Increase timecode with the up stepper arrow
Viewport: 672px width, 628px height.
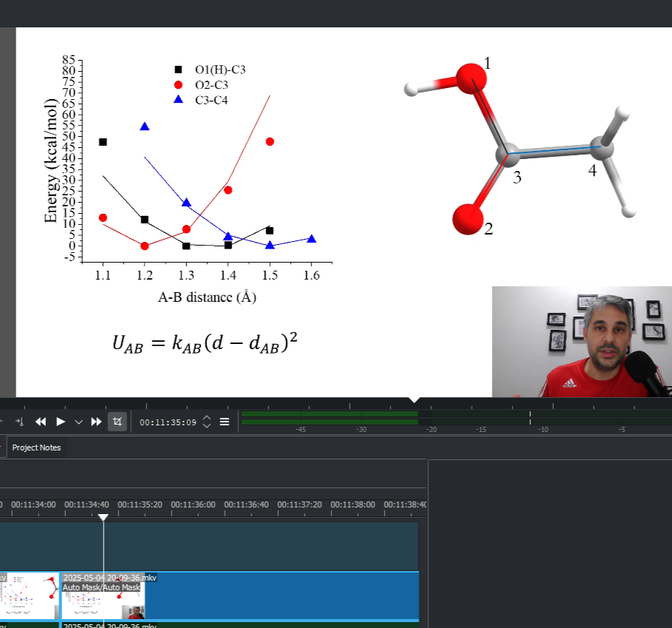click(207, 418)
